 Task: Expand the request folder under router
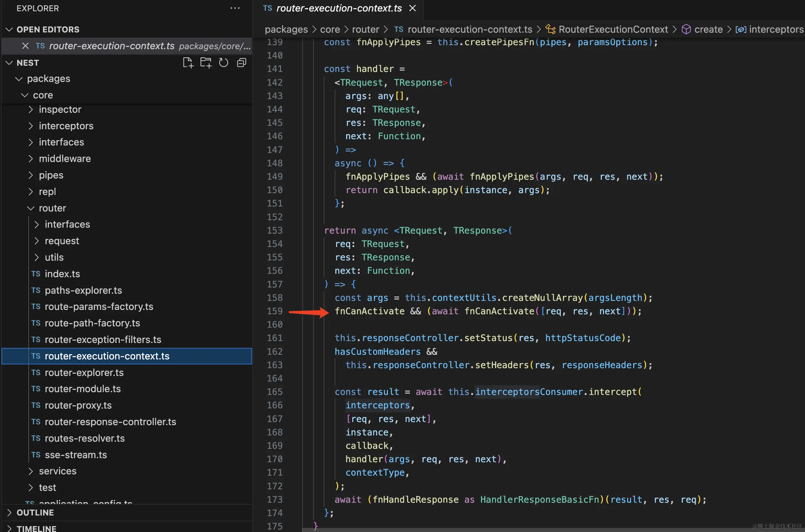click(37, 241)
